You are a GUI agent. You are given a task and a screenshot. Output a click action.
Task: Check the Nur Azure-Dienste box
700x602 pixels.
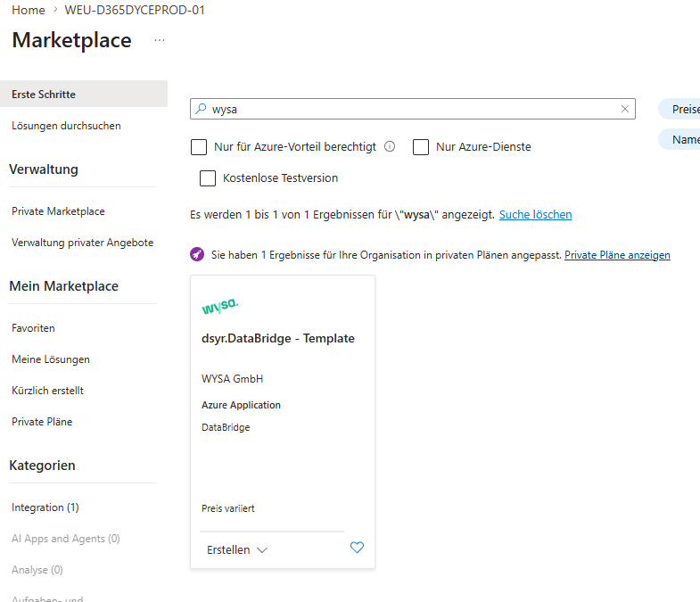point(421,147)
